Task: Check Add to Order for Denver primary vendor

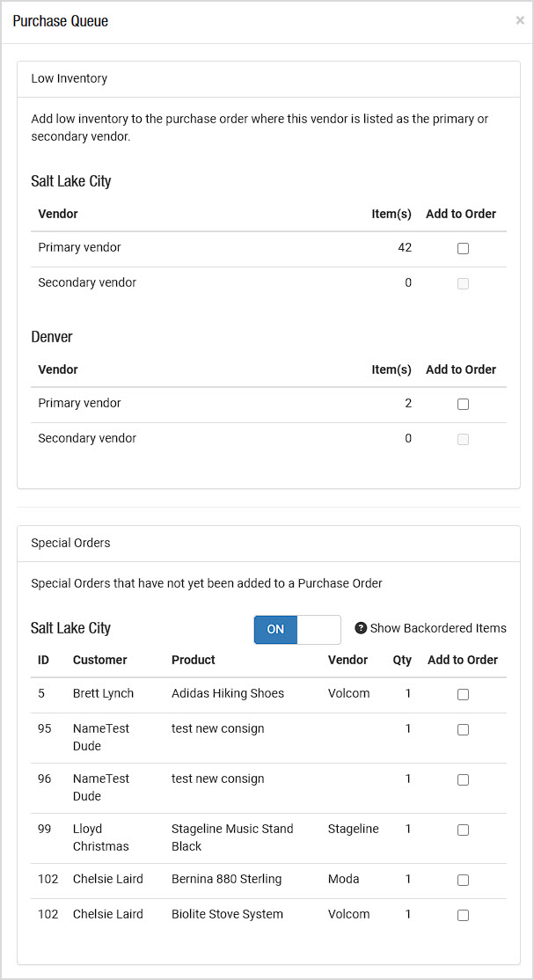Action: pos(463,404)
